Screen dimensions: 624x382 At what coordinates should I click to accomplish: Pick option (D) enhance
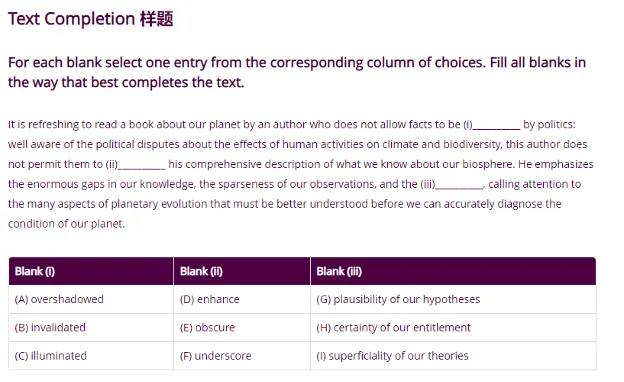point(210,299)
